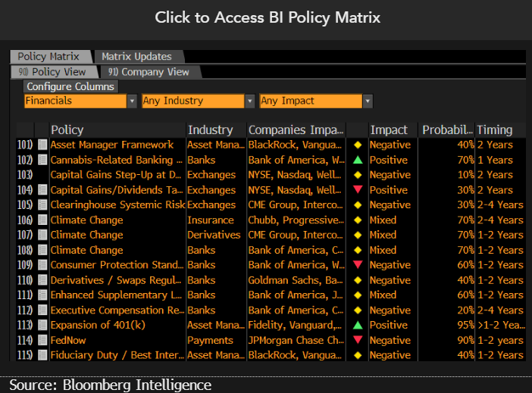
Task: Click green up triangle for Expansion of 401(k)
Action: [x=358, y=325]
